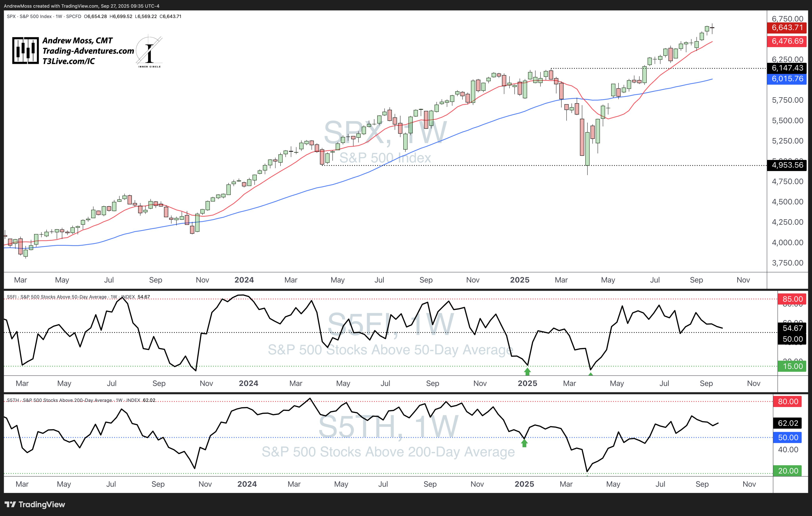
Task: Click the large green arrow in S5FI pane
Action: (x=527, y=371)
